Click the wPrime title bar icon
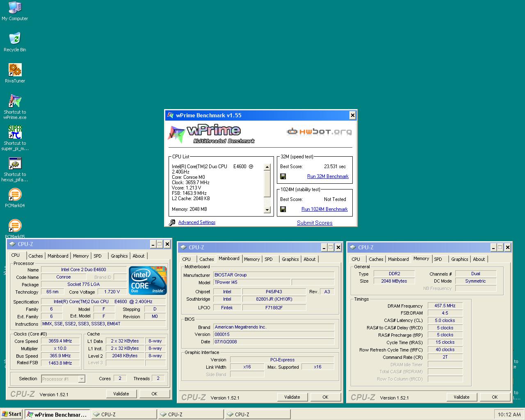This screenshot has width=525, height=420. tap(171, 115)
